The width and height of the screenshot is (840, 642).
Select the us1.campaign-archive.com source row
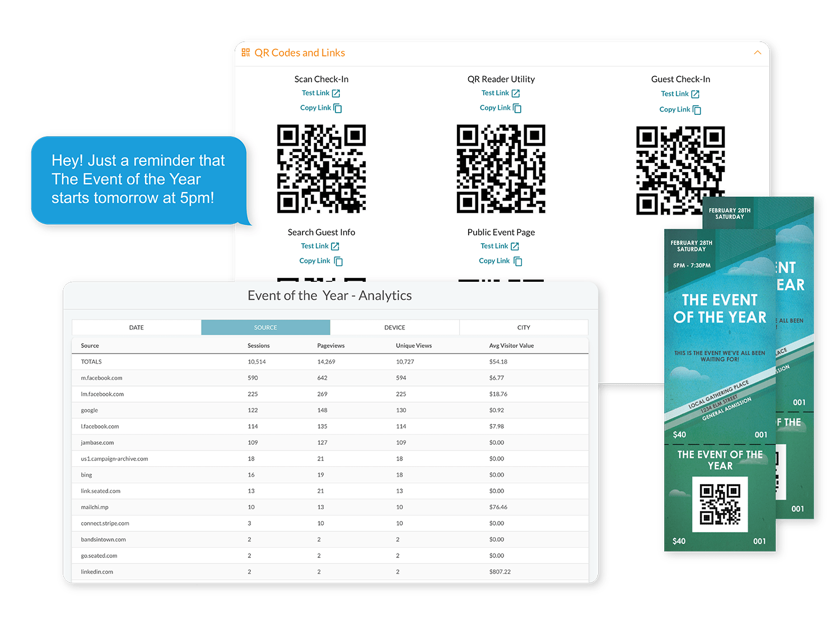(330, 459)
